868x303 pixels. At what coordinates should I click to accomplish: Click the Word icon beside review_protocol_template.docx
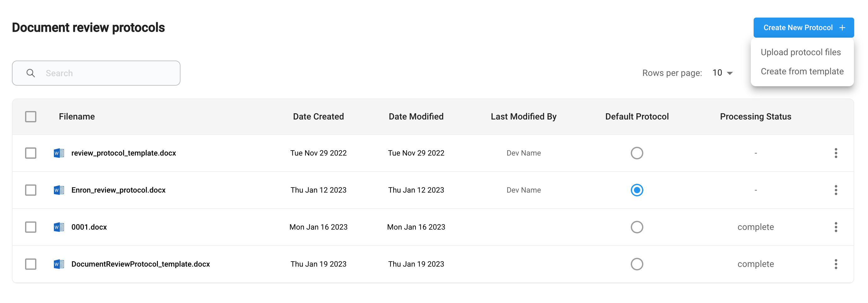tap(59, 153)
